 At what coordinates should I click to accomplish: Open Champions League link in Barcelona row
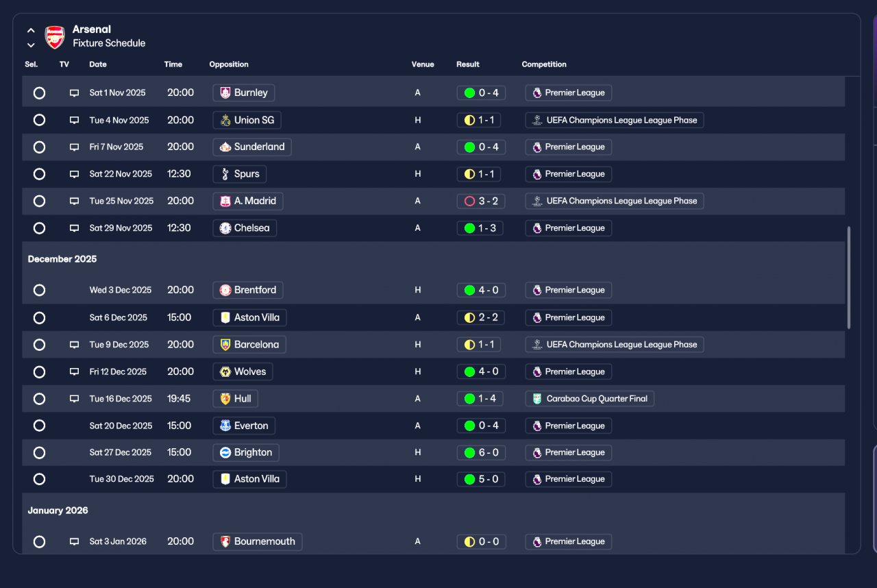[615, 345]
